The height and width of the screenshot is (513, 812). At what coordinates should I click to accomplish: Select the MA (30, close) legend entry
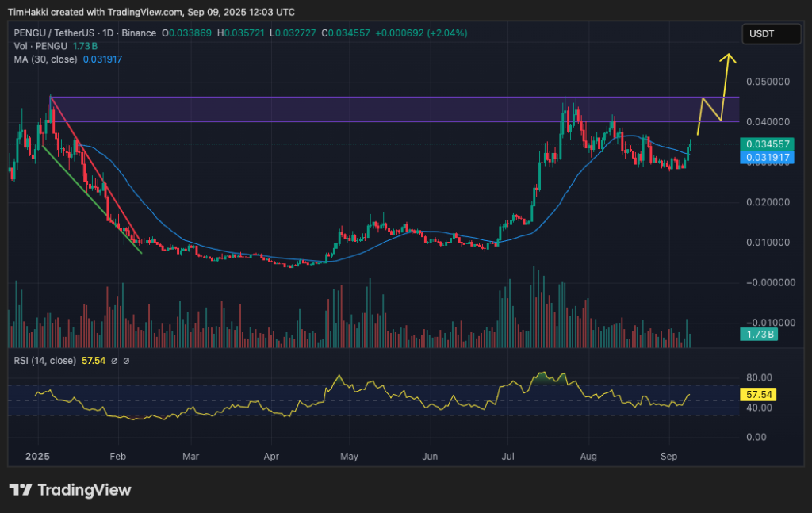pyautogui.click(x=48, y=59)
